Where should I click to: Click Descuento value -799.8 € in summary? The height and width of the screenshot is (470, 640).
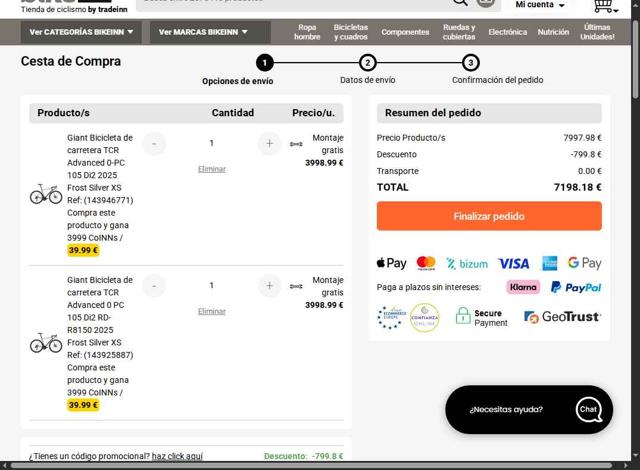point(586,154)
